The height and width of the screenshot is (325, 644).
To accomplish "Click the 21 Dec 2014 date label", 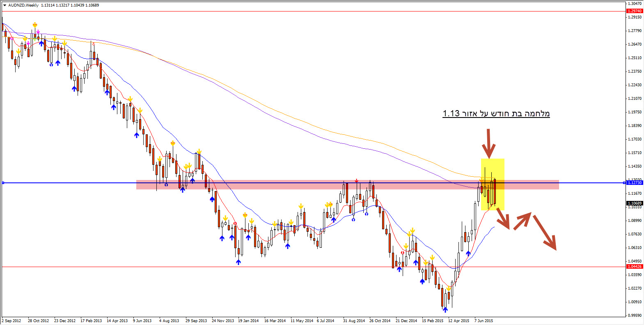I will 406,320.
